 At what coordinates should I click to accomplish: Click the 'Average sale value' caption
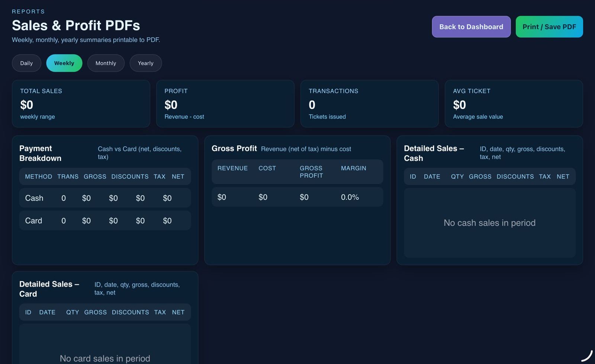click(478, 117)
